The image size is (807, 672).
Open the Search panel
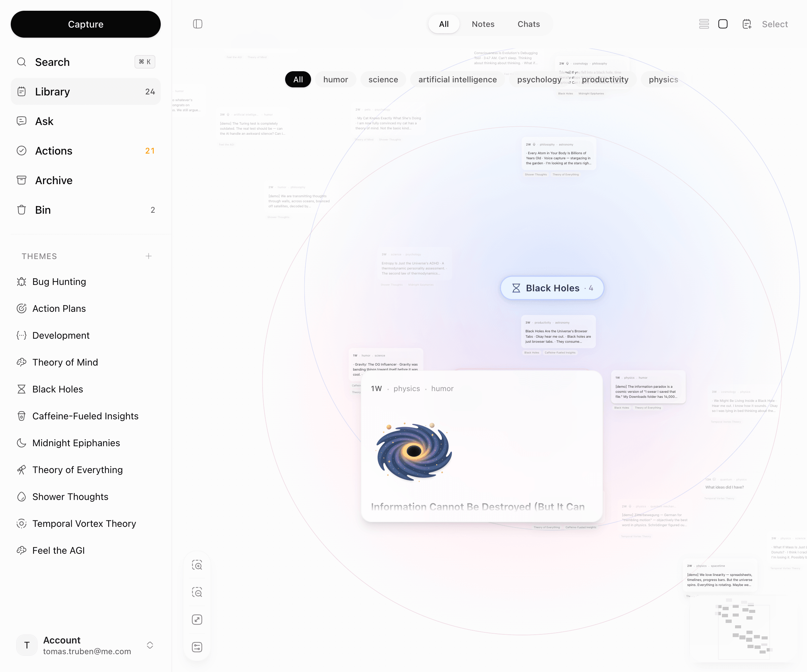click(53, 62)
